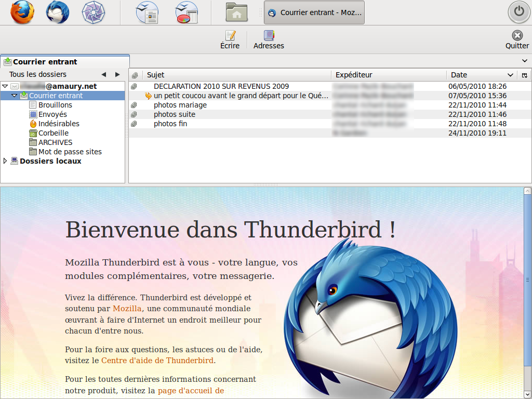The image size is (532, 399).
Task: Expand Dossiers locaux tree
Action: tap(5, 161)
